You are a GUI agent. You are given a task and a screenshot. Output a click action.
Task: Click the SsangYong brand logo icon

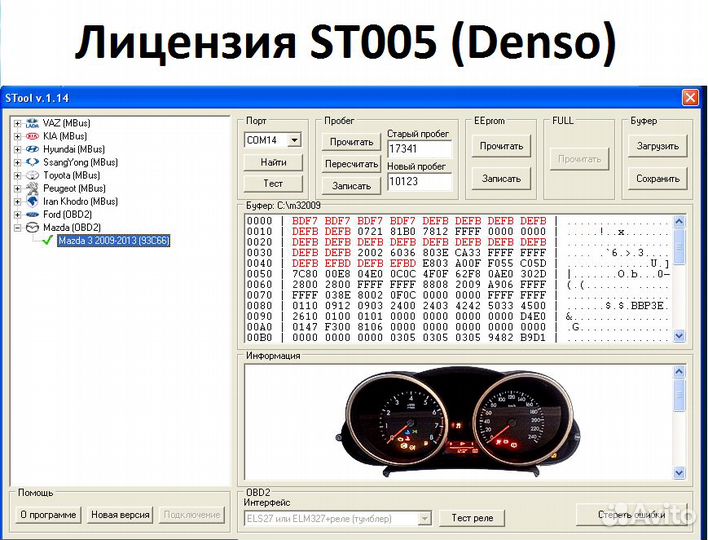coord(33,162)
